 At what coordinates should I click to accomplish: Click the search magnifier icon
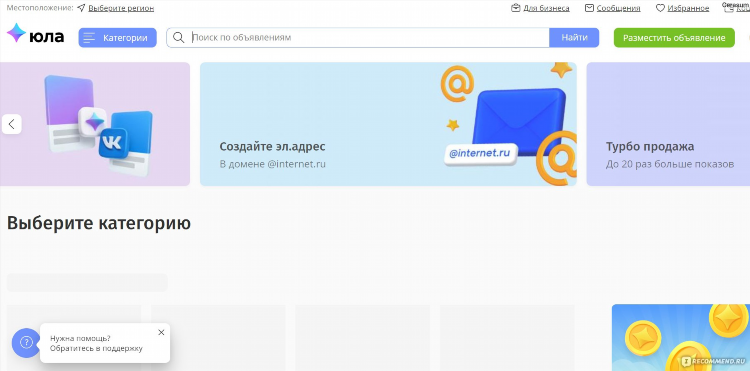click(178, 38)
